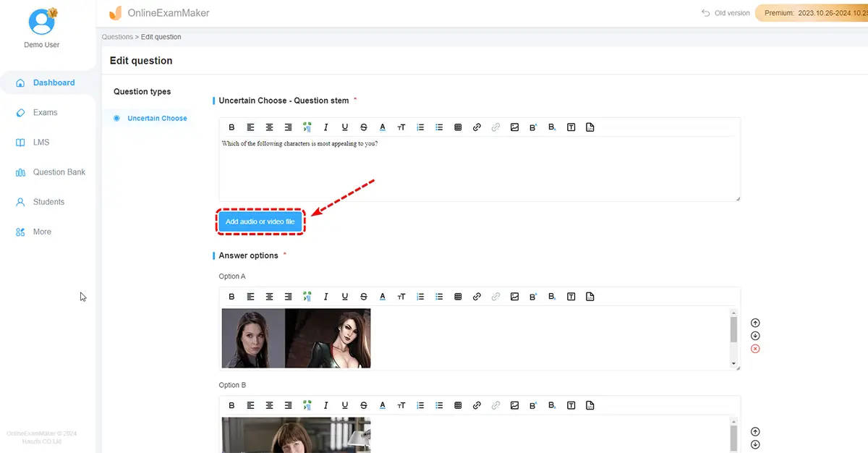Screen dimensions: 868x453
Task: Open the Question Bank menu
Action: click(x=59, y=172)
